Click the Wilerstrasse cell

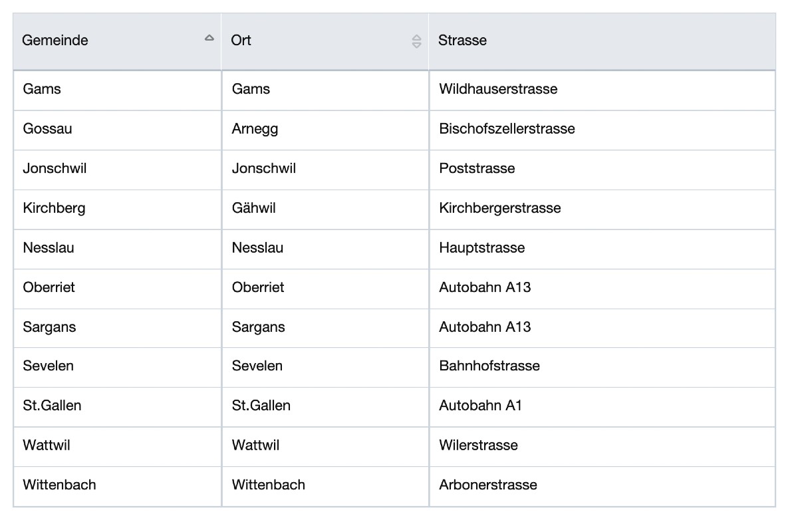point(478,445)
